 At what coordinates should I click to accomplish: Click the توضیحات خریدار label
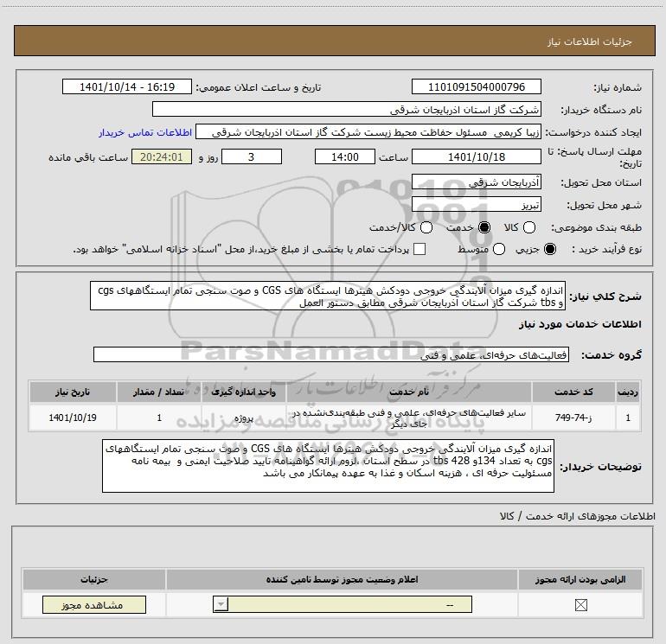tap(600, 467)
